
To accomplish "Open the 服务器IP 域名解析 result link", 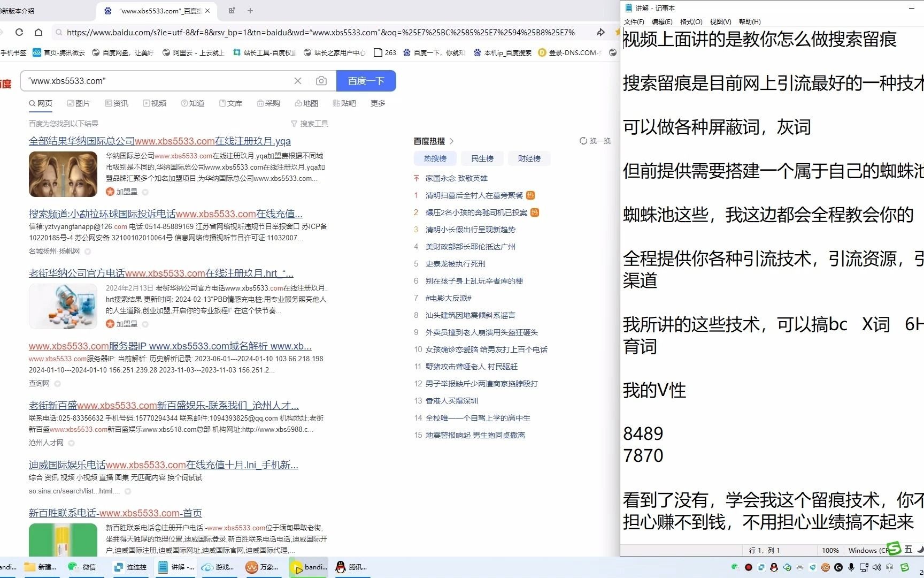I will point(170,346).
